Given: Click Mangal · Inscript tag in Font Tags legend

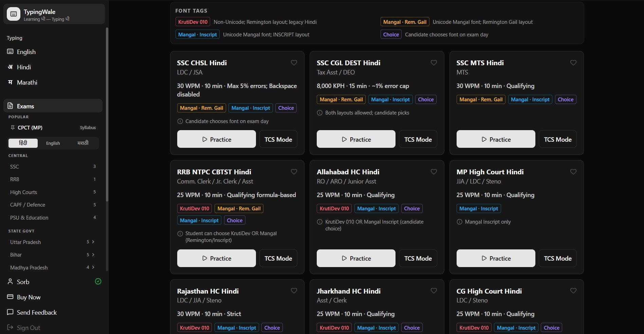Looking at the screenshot, I should pyautogui.click(x=198, y=34).
